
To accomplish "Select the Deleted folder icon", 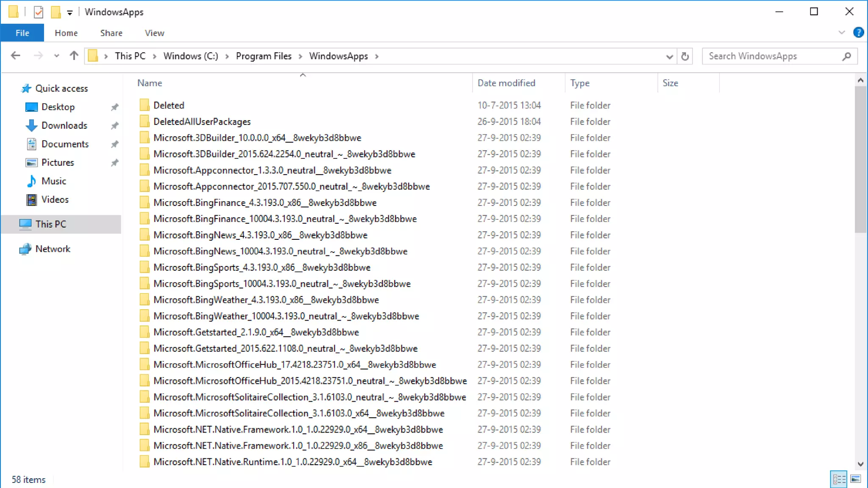I will pos(145,105).
